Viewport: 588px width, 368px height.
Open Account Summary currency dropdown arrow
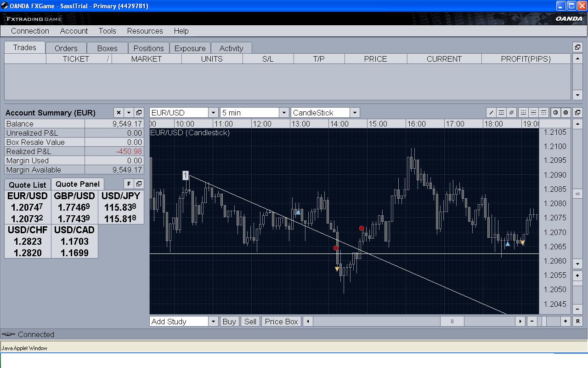[129, 112]
